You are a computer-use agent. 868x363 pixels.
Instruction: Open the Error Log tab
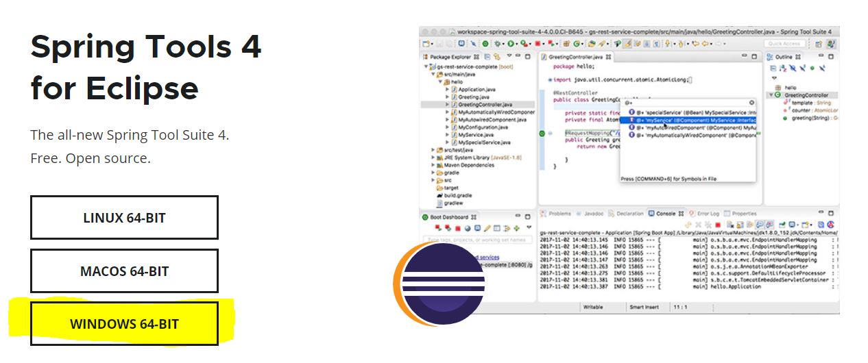[704, 214]
